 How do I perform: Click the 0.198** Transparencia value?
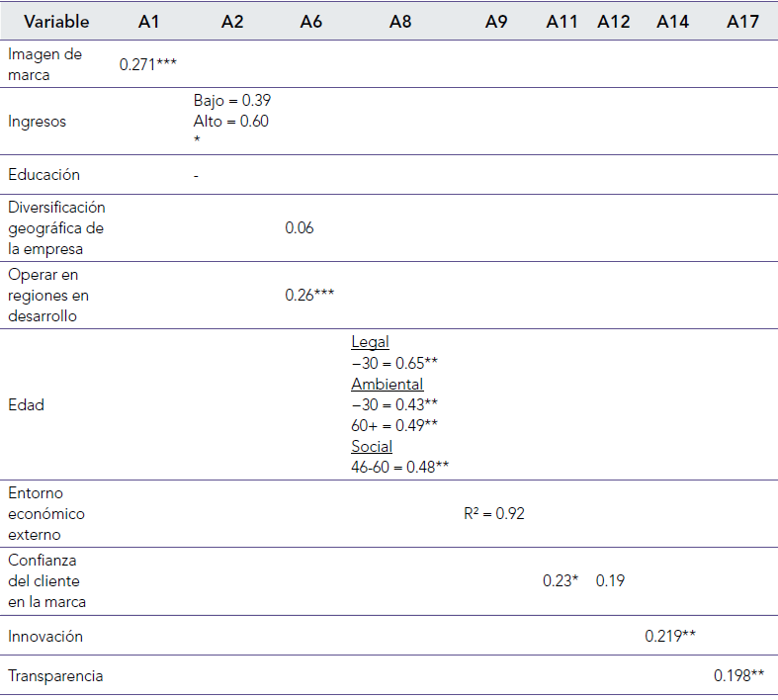tap(738, 676)
